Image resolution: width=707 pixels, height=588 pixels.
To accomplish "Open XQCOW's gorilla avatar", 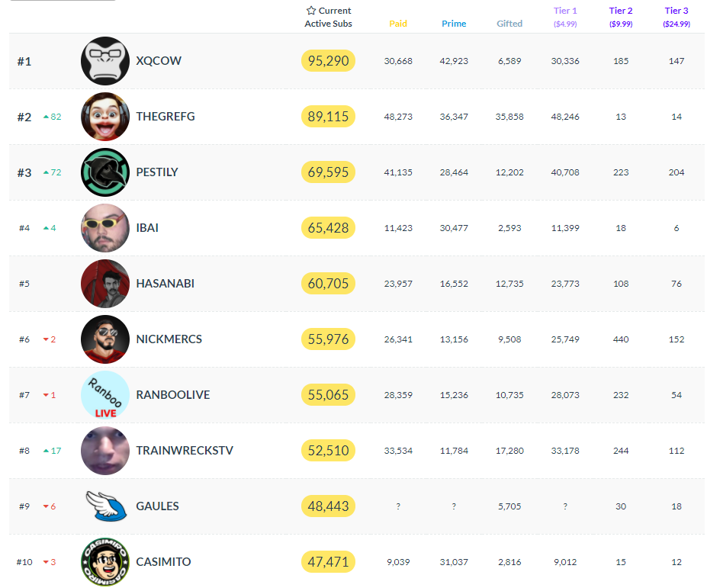I will [105, 61].
